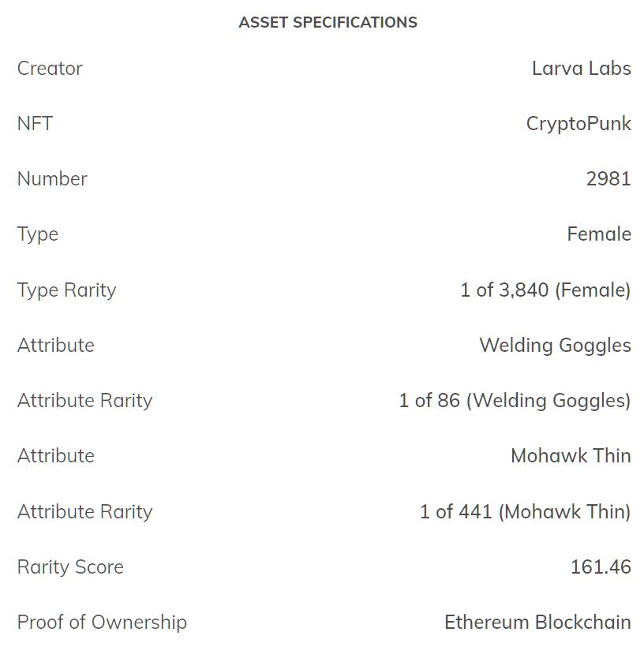Select the CryptoPunk NFT value

[x=578, y=124]
